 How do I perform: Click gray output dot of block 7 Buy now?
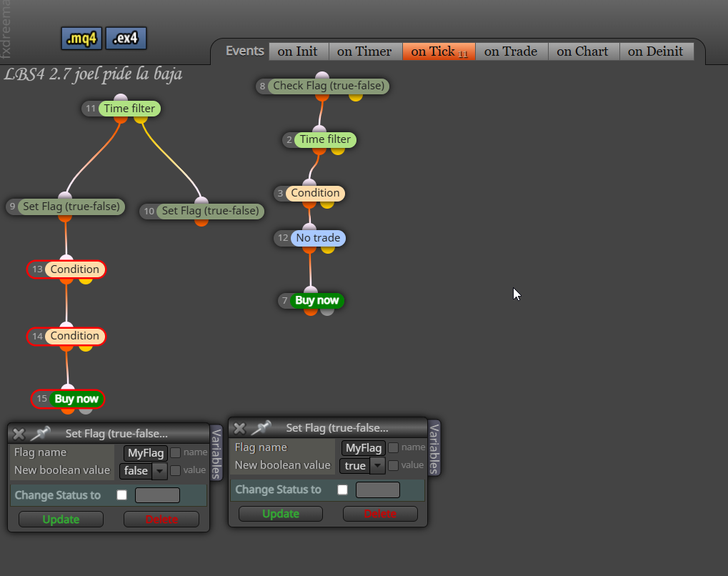coord(327,312)
